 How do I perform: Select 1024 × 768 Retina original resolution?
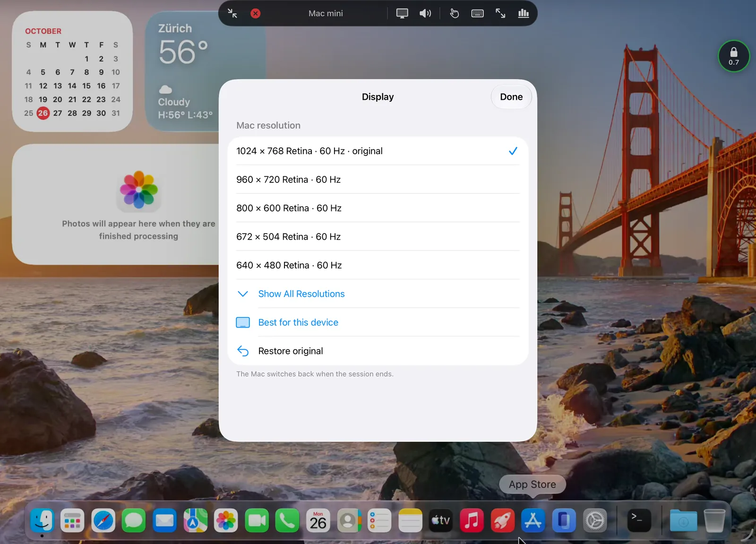378,151
